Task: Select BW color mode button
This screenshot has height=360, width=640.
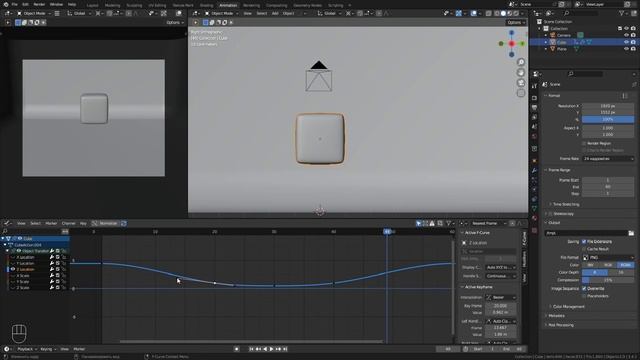Action: coord(591,265)
